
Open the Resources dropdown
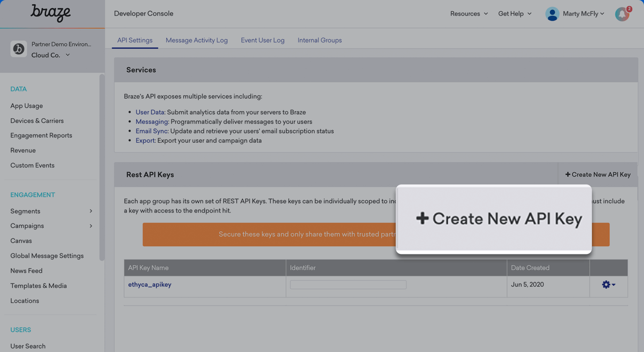(x=469, y=14)
